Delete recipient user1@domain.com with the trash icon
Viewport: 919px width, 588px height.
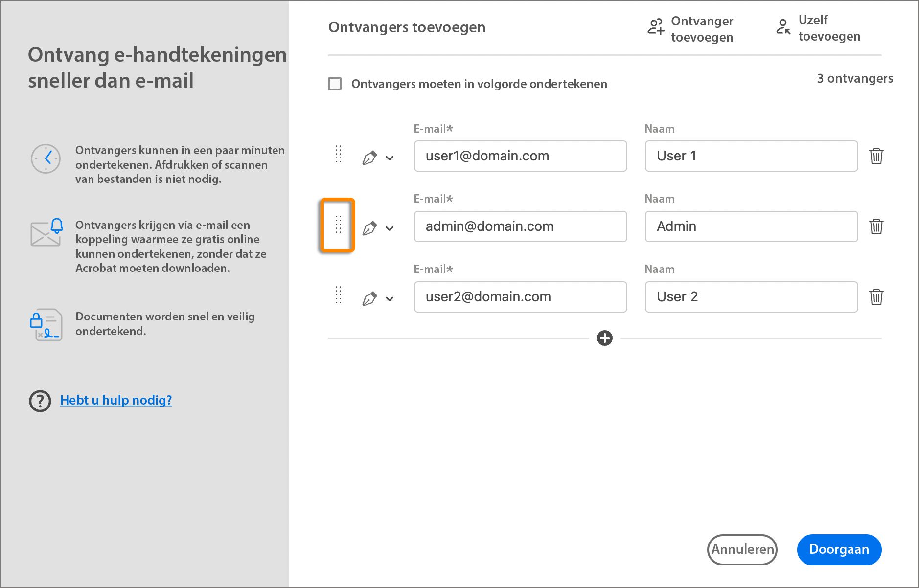pos(876,156)
